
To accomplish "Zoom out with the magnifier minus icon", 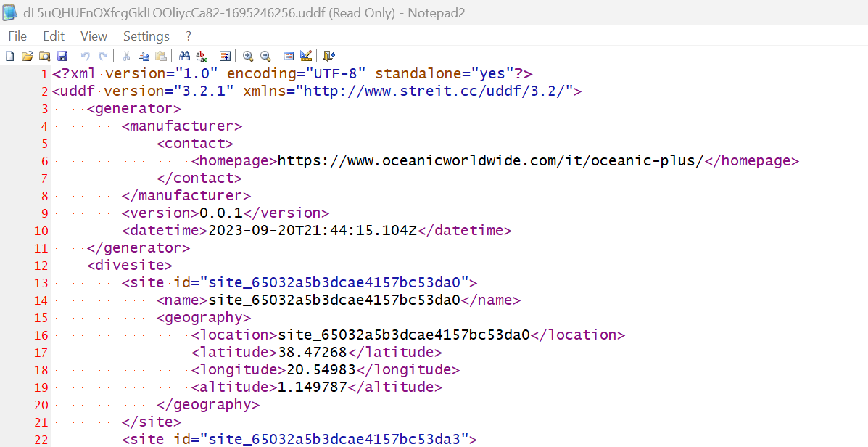I will (x=265, y=56).
